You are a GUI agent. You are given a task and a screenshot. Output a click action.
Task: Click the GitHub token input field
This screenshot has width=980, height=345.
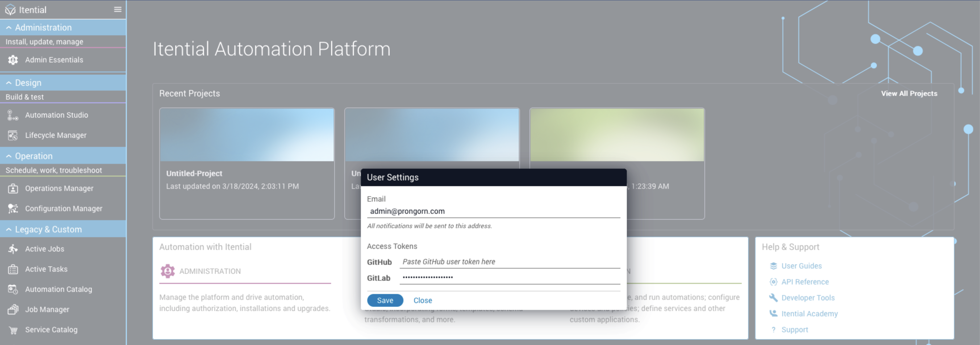(x=509, y=262)
